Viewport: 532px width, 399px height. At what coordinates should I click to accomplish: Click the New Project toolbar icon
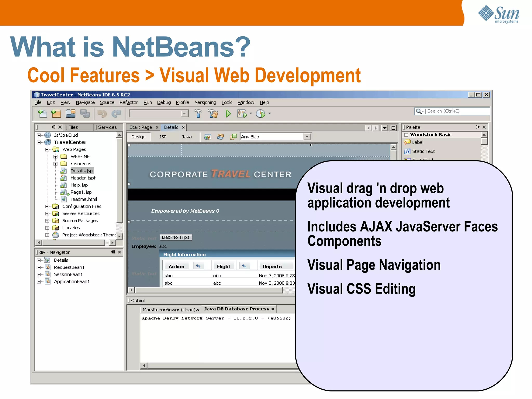(x=56, y=114)
